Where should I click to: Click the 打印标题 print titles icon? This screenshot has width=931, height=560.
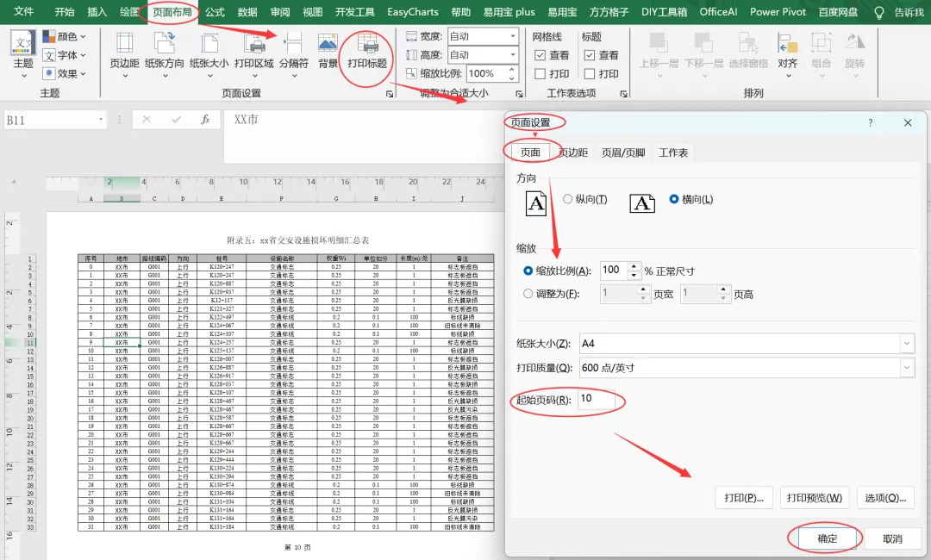367,43
